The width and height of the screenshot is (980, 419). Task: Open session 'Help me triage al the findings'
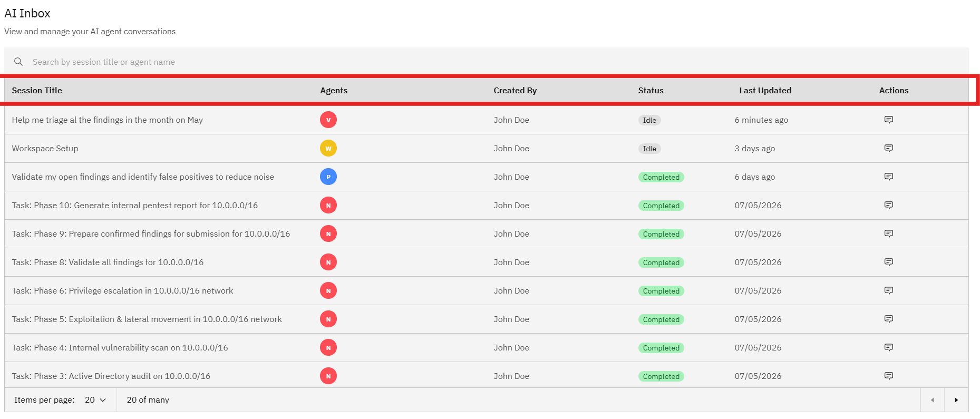click(108, 120)
